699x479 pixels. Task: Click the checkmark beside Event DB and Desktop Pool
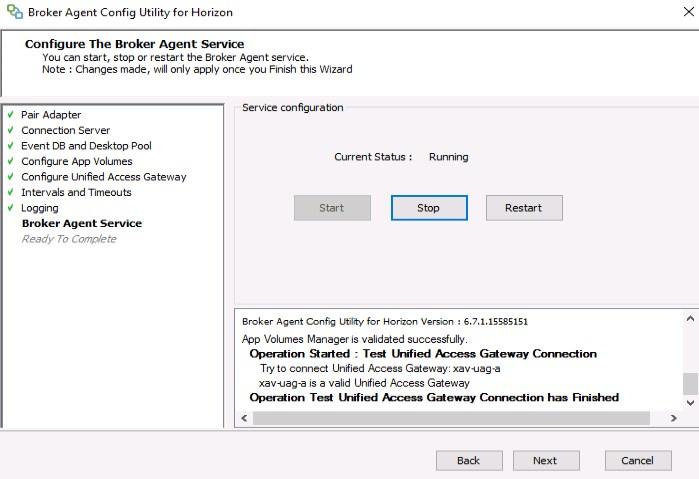pos(11,146)
